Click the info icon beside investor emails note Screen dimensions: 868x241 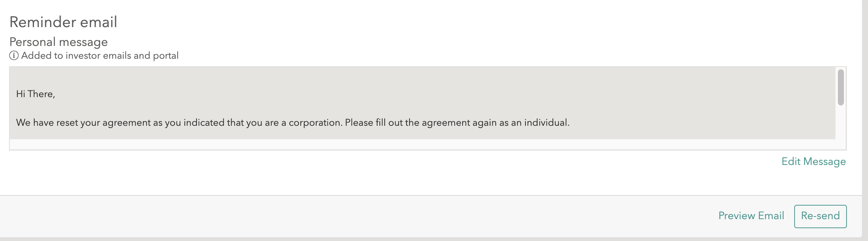point(14,56)
